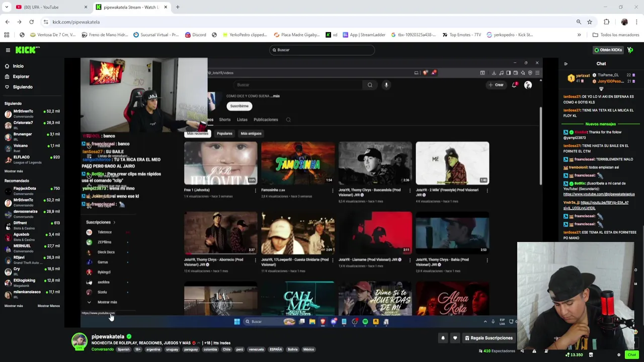Open the Kick profile avatar menu
The width and height of the screenshot is (644, 362).
[630, 50]
